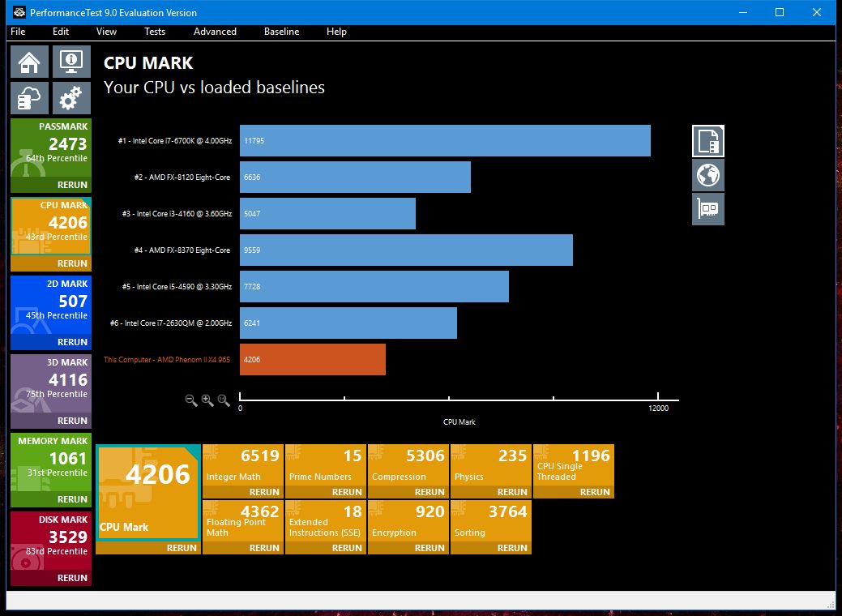
Task: Open the settings gears icon
Action: coord(71,98)
